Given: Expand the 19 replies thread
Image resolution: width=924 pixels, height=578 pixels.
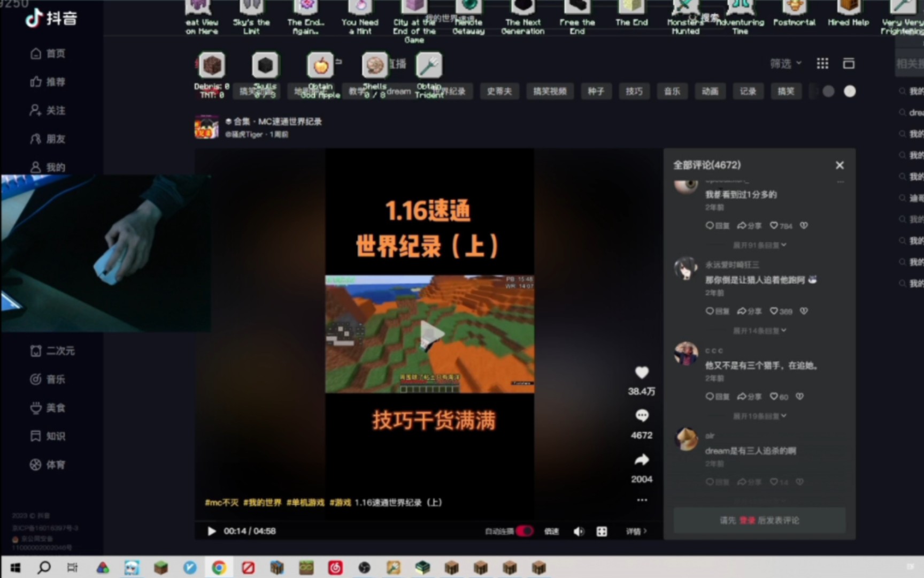Looking at the screenshot, I should click(x=759, y=416).
